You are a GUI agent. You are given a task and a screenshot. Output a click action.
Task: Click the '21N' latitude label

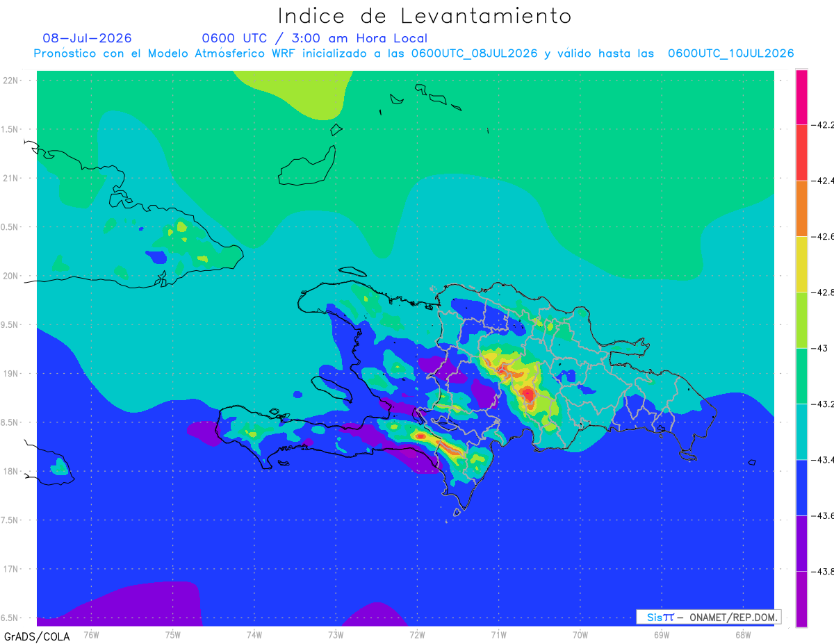[12, 178]
